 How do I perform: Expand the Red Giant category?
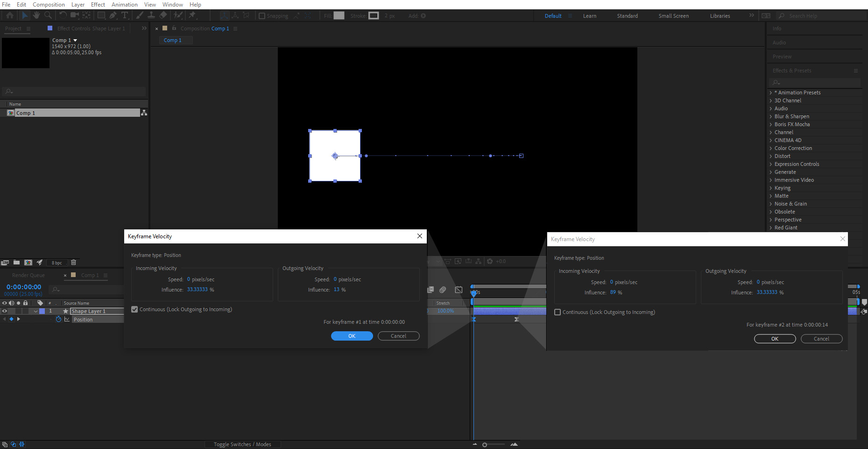pos(771,228)
